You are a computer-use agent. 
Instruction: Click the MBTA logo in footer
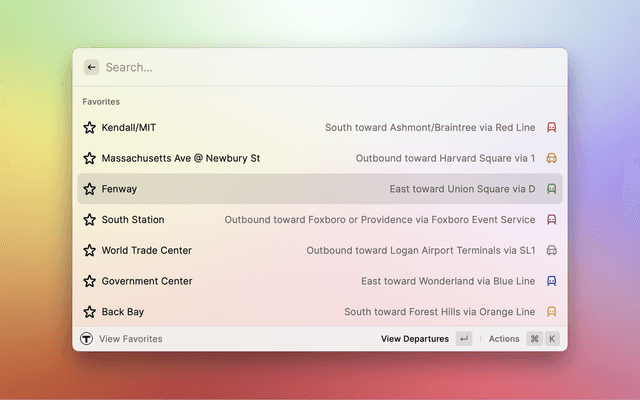(87, 339)
